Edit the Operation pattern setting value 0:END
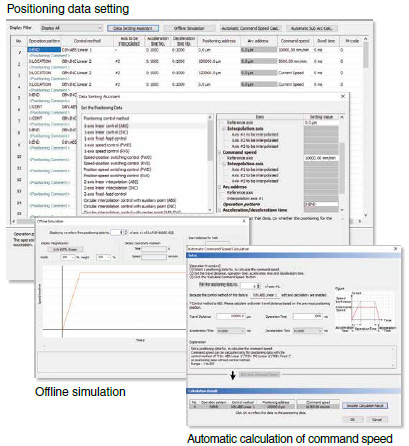Viewport: 409px width, 446px height. click(x=321, y=204)
